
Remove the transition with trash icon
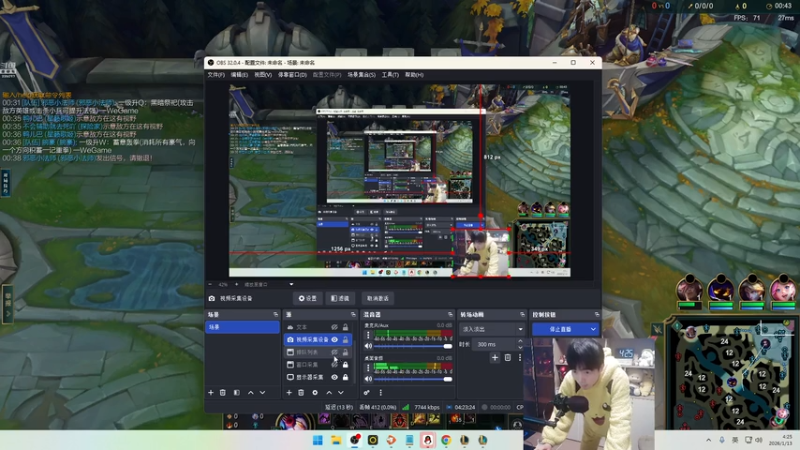508,358
